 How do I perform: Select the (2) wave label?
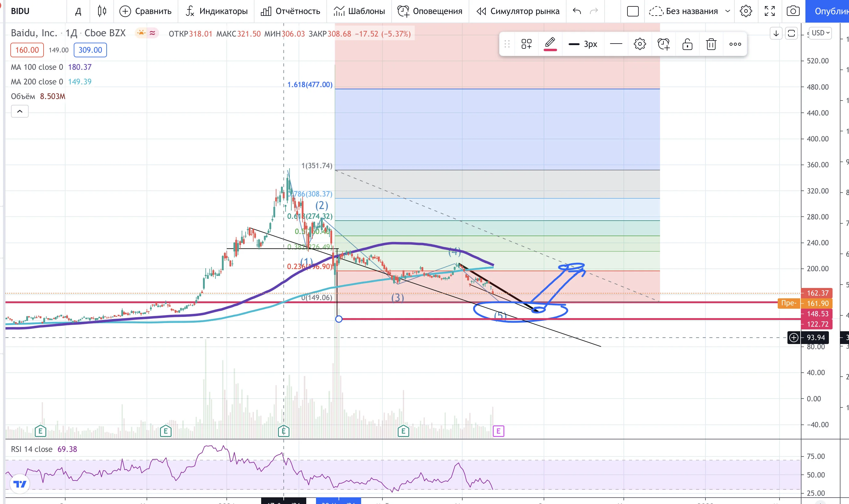tap(321, 205)
